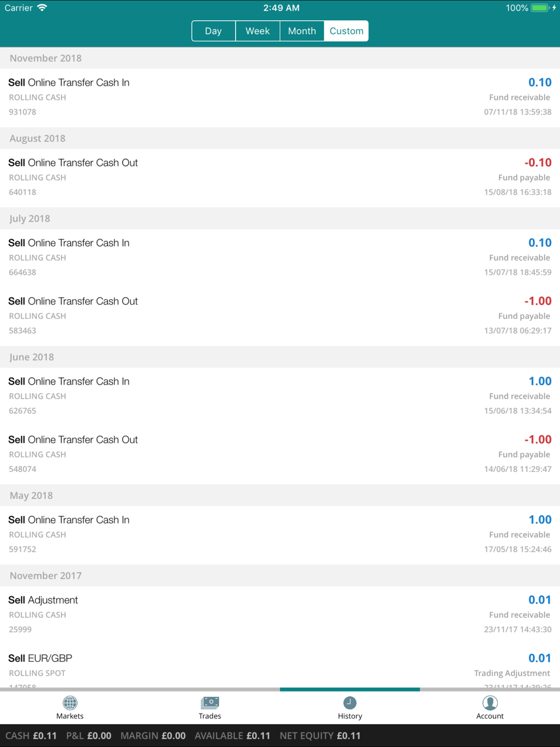Screen dimensions: 560x747
Task: Open the Markets globe icon
Action: click(x=70, y=703)
